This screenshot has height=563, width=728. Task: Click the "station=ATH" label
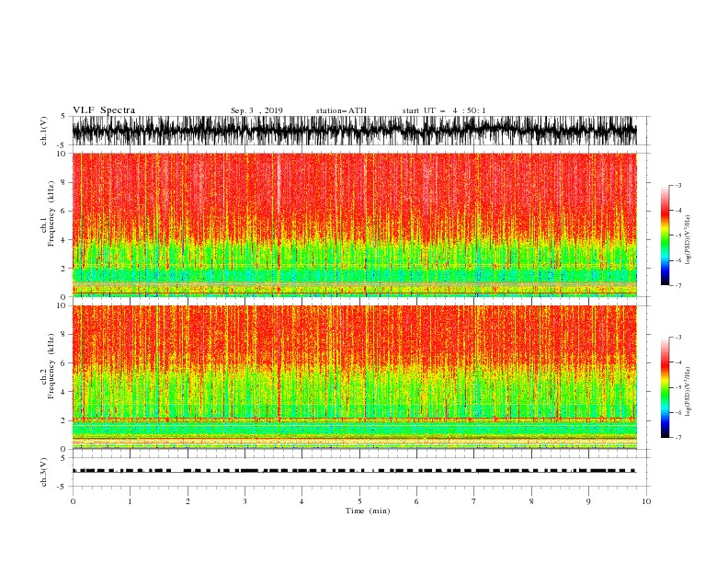[x=341, y=110]
